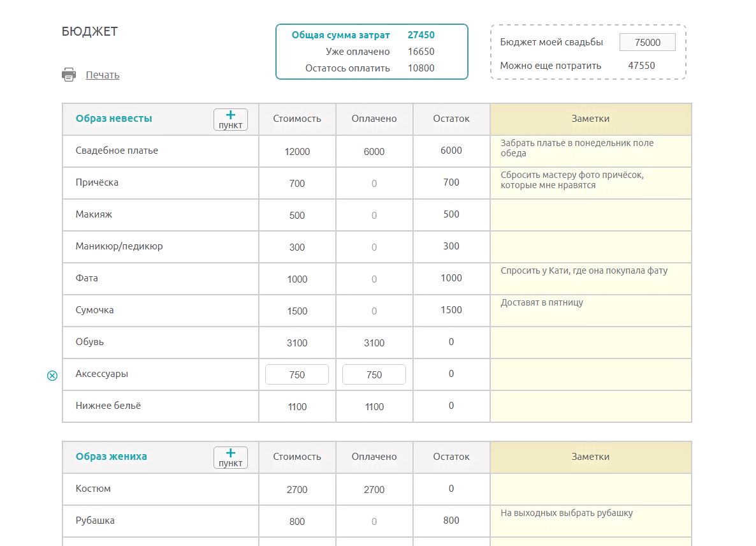
Task: Click the Причёска row name
Action: point(97,182)
